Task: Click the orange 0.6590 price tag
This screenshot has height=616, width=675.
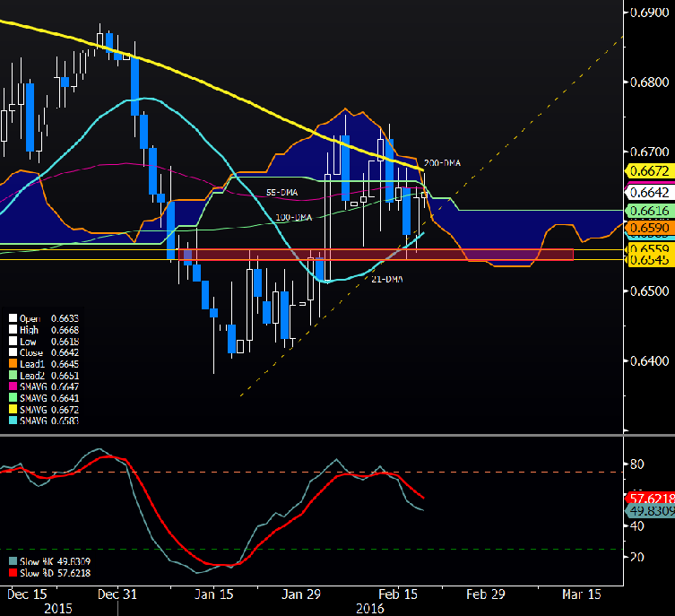Action: click(x=650, y=227)
